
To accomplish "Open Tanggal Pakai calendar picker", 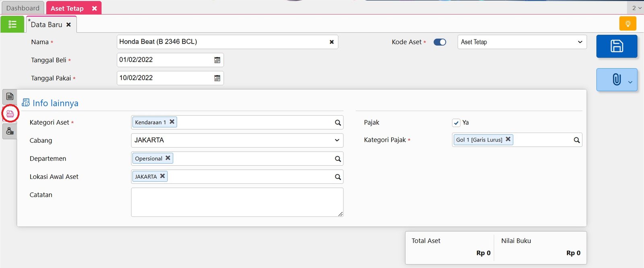I will click(217, 78).
